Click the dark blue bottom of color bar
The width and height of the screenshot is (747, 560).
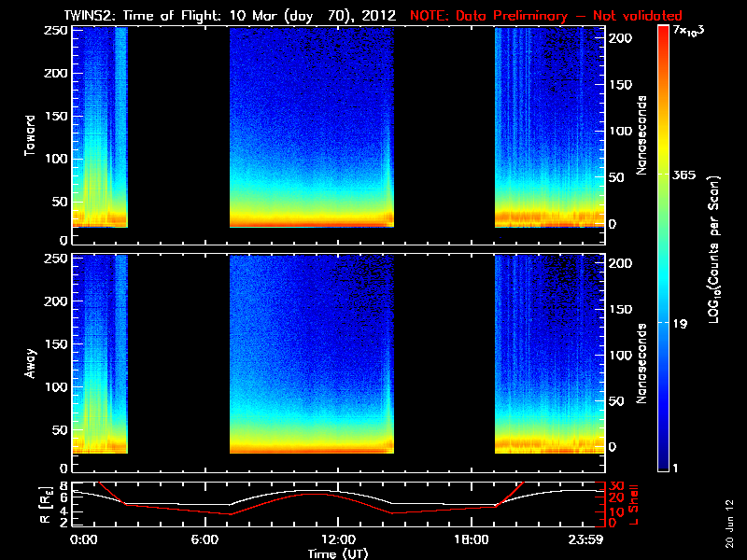(664, 462)
